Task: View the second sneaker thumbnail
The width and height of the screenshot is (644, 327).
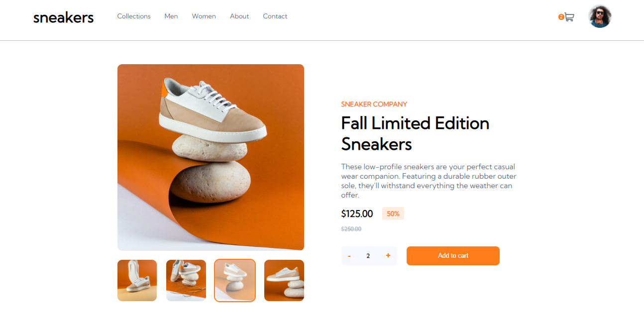Action: 186,280
